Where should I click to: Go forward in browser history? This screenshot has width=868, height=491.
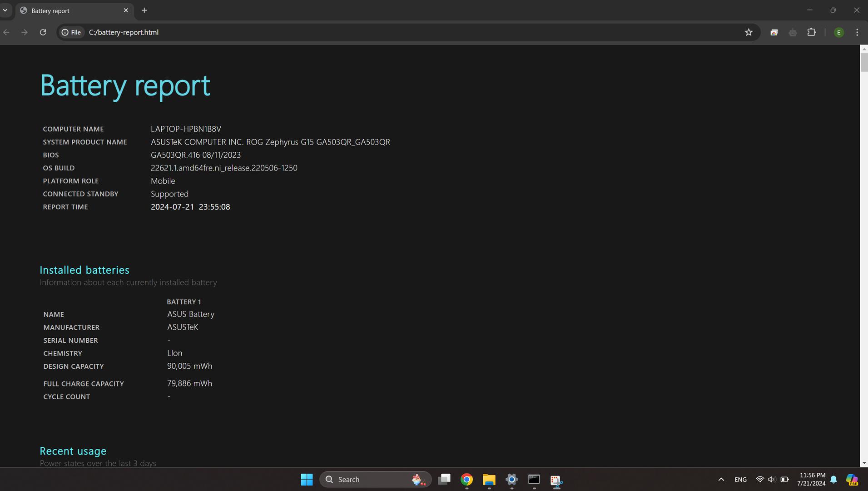25,32
